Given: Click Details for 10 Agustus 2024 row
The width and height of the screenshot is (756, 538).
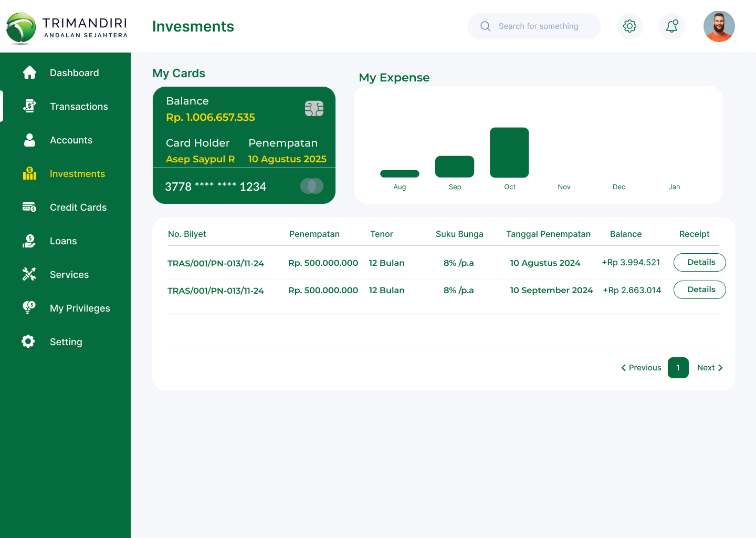Looking at the screenshot, I should tap(700, 262).
